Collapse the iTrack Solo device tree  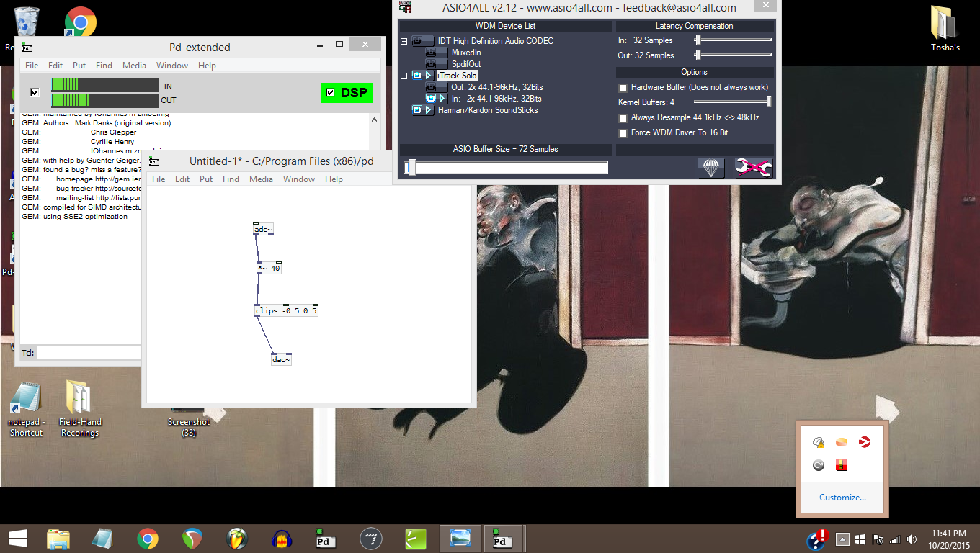point(404,75)
